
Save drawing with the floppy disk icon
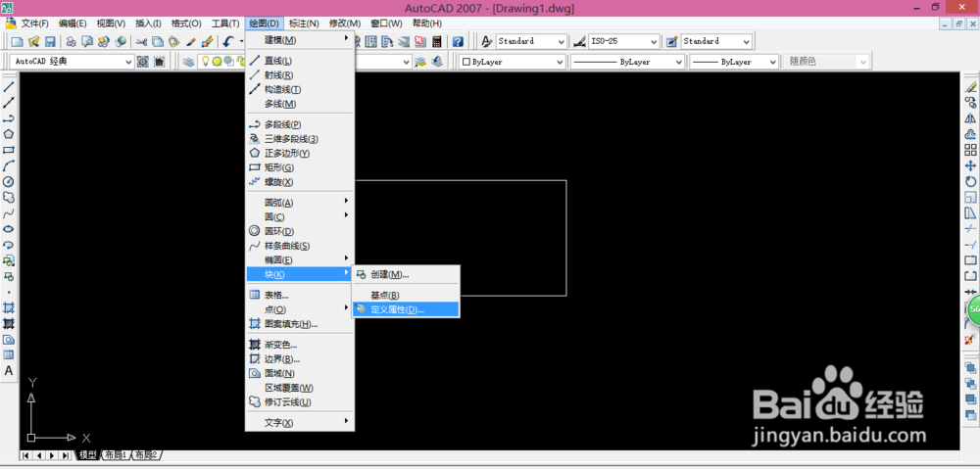tap(50, 42)
